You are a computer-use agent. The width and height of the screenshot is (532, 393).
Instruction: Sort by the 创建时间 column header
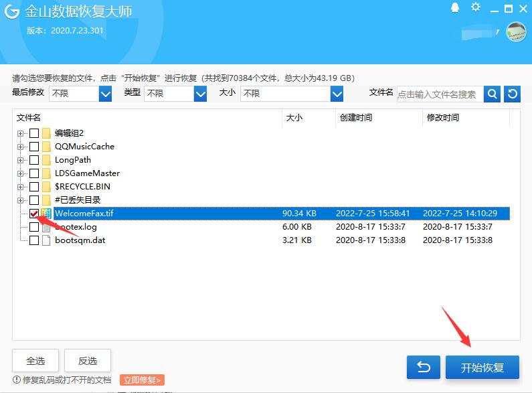[379, 118]
